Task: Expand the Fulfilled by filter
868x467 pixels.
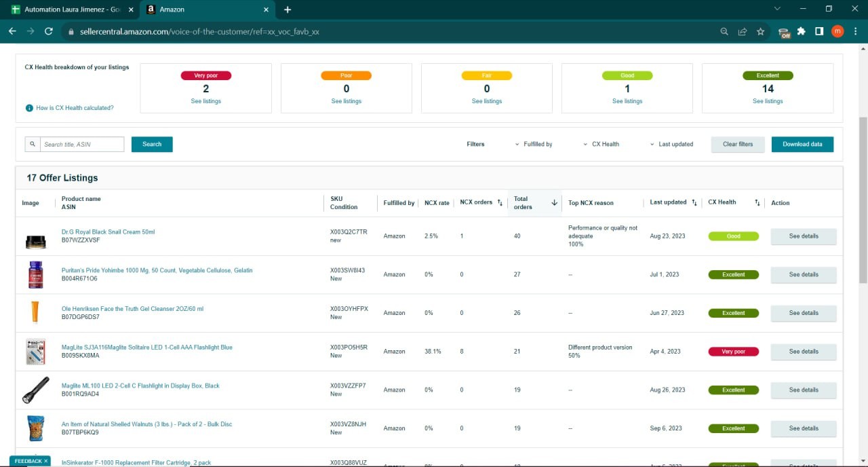Action: point(533,144)
